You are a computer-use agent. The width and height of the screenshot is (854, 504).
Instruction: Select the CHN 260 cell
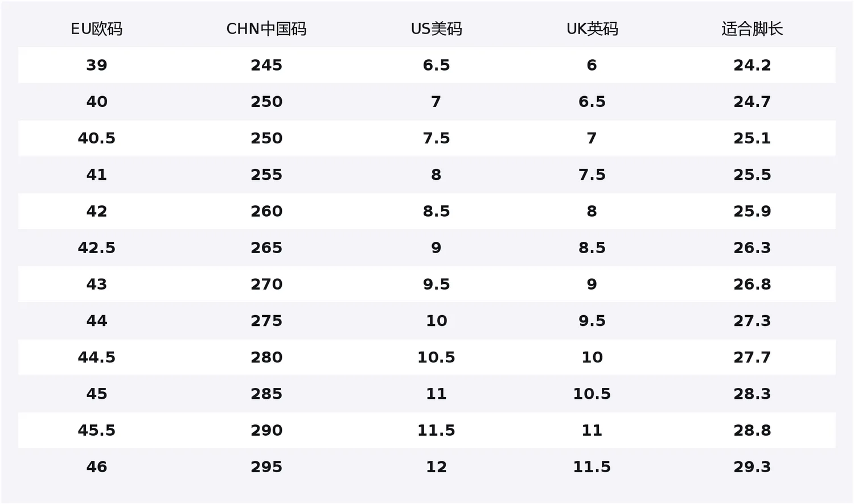266,211
